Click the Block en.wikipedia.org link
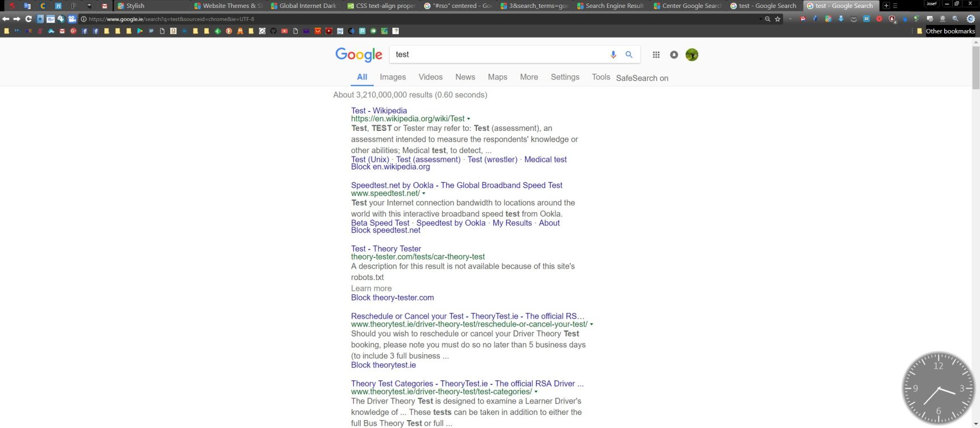Screen dimensions: 980x428 [x=390, y=167]
